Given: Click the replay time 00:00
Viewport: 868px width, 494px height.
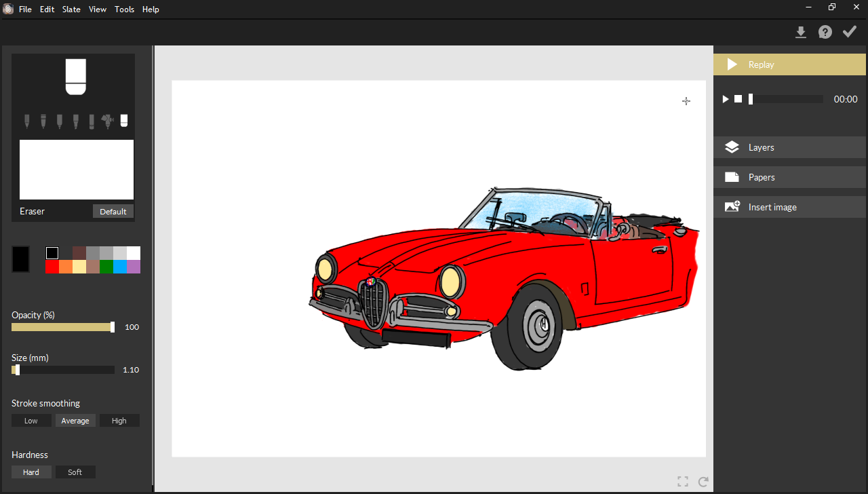Looking at the screenshot, I should [x=846, y=99].
